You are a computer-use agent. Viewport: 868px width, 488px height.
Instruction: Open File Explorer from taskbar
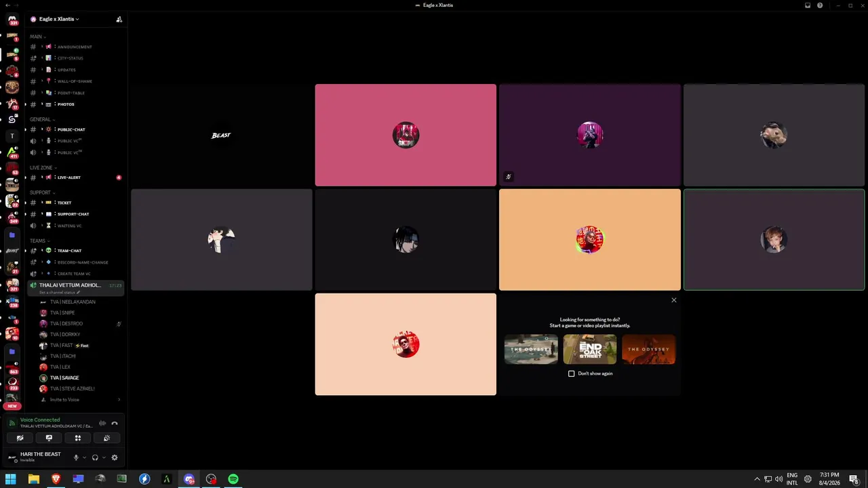[33, 479]
